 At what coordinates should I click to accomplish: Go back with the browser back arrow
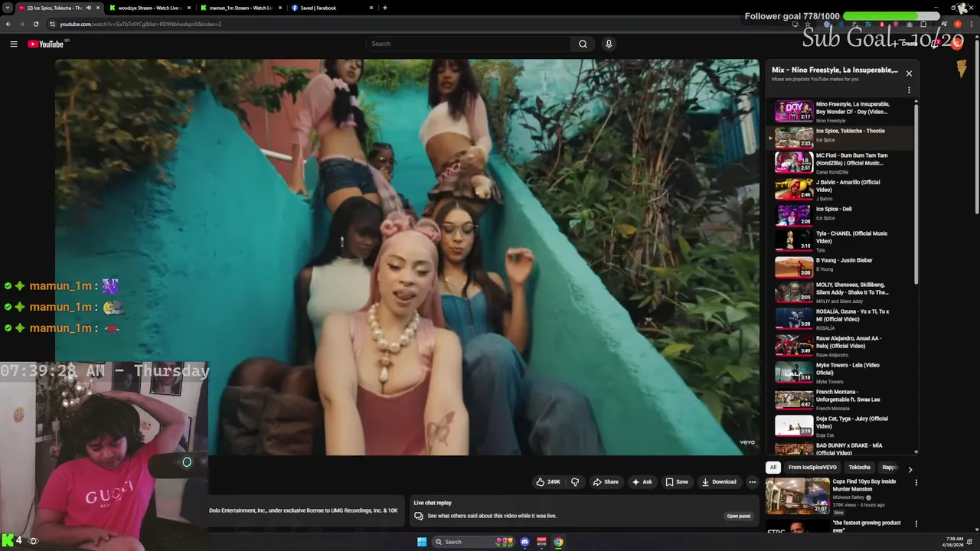coord(8,24)
